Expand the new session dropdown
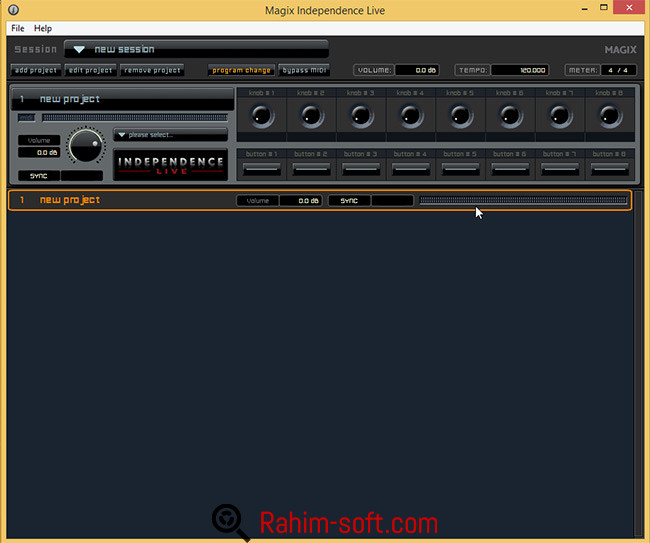Viewport: 650px width, 543px height. click(x=196, y=49)
